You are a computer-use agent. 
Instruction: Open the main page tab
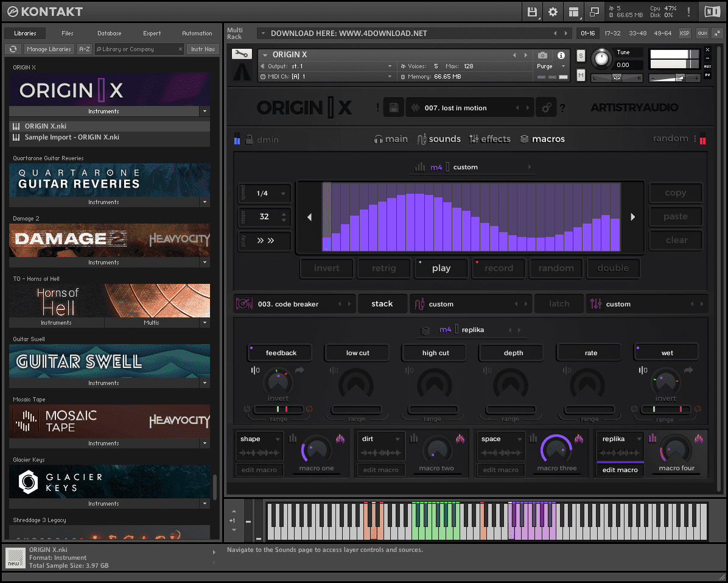click(x=391, y=139)
